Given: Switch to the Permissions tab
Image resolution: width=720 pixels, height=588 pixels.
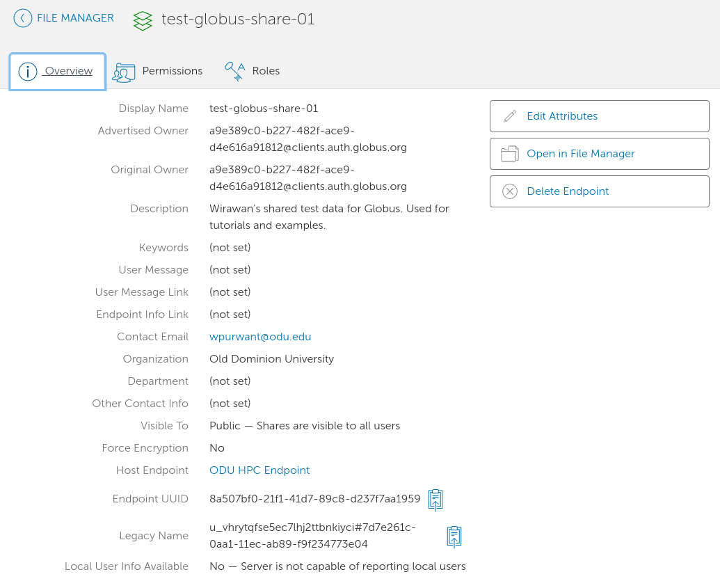Looking at the screenshot, I should tap(172, 71).
